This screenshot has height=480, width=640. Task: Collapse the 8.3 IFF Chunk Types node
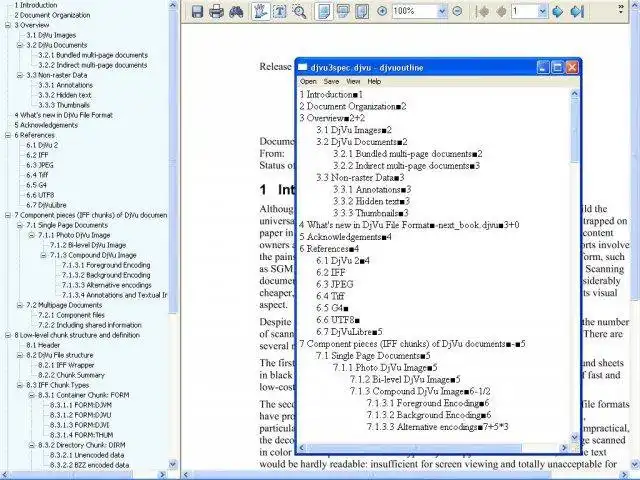pyautogui.click(x=20, y=385)
